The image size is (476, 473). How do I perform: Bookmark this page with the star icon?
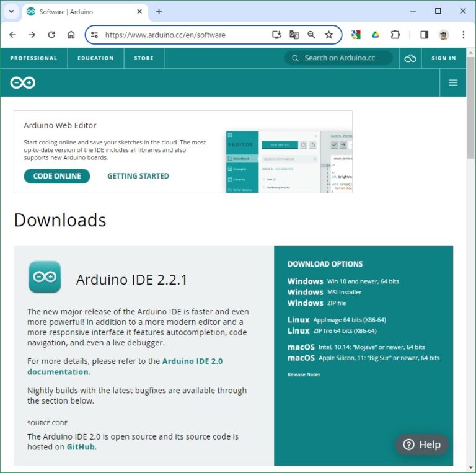328,35
